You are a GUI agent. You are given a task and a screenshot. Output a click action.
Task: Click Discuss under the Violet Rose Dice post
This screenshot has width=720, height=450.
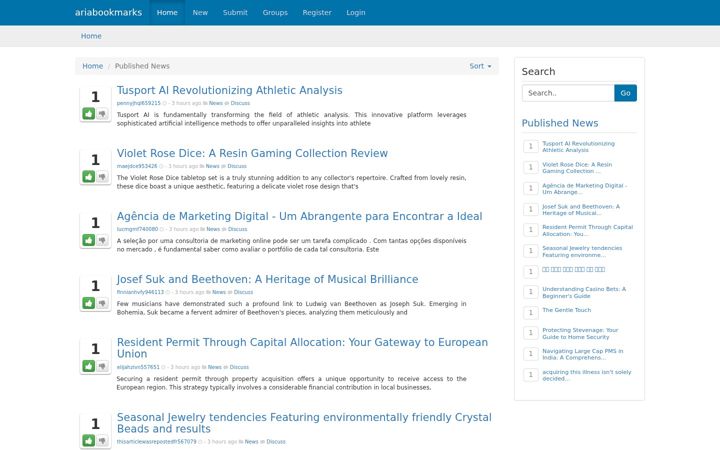tap(237, 166)
